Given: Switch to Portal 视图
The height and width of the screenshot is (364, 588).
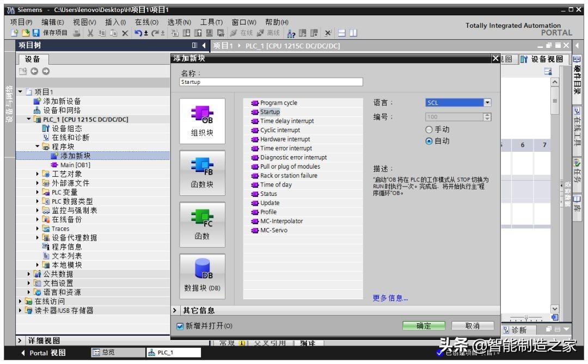Looking at the screenshot, I should point(44,353).
